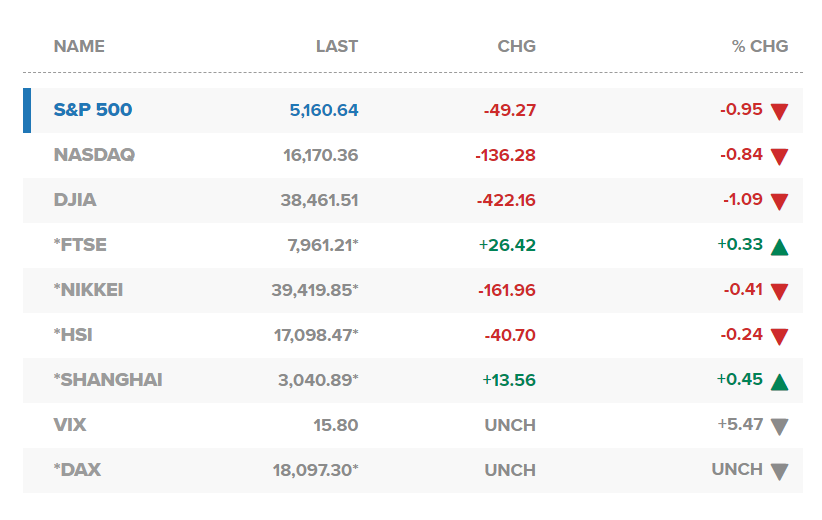This screenshot has height=520, width=822.
Task: Open the NASDAQ index link
Action: tap(94, 155)
